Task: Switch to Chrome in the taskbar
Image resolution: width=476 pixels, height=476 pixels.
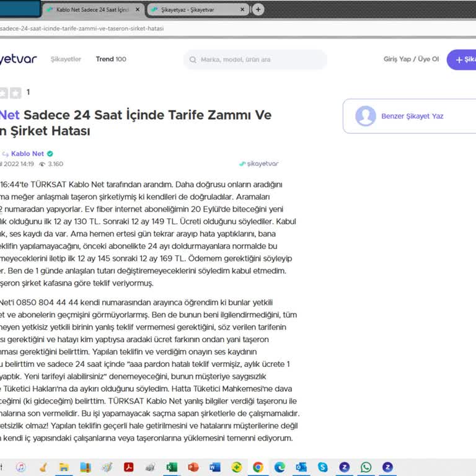Action: click(258, 467)
